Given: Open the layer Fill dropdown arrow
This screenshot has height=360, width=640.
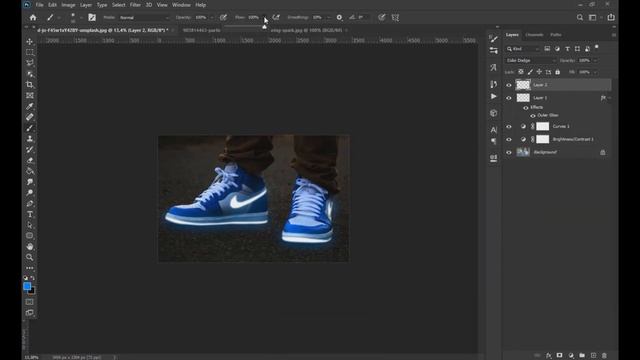Looking at the screenshot, I should pyautogui.click(x=596, y=72).
